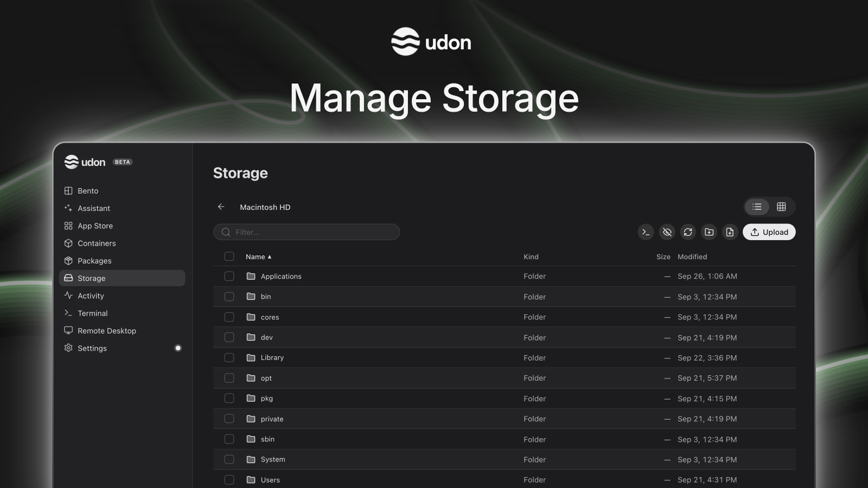Image resolution: width=868 pixels, height=488 pixels.
Task: Open Assistant in the sidebar
Action: click(122, 208)
